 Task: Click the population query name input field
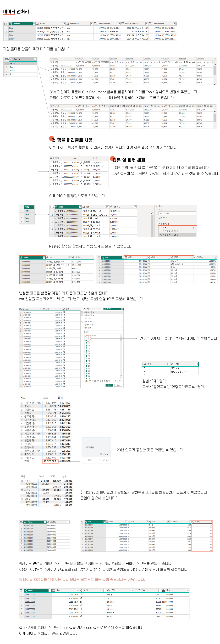point(177,214)
